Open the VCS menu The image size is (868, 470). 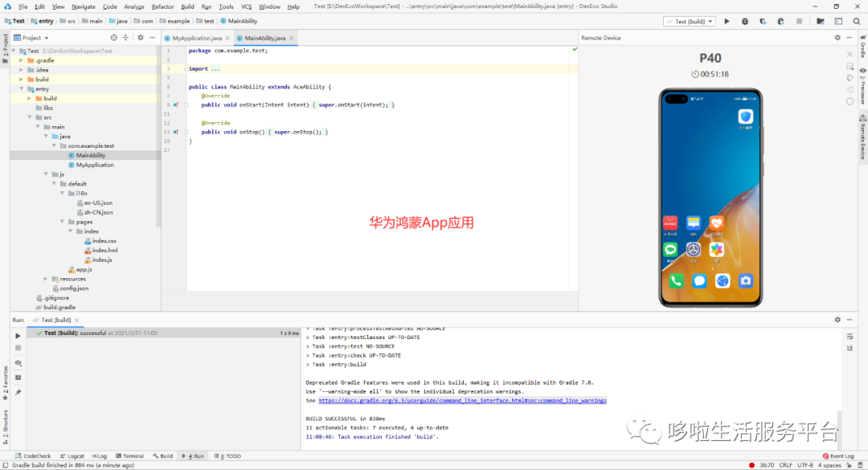[247, 6]
